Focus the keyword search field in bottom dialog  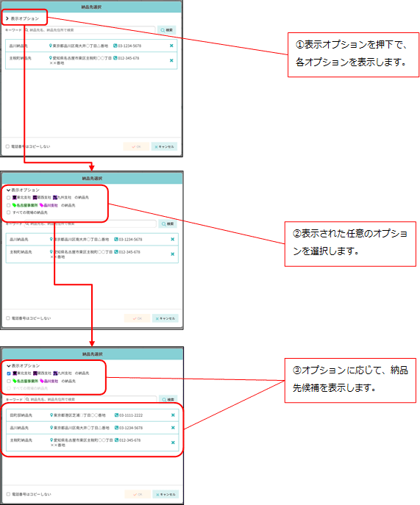click(90, 399)
